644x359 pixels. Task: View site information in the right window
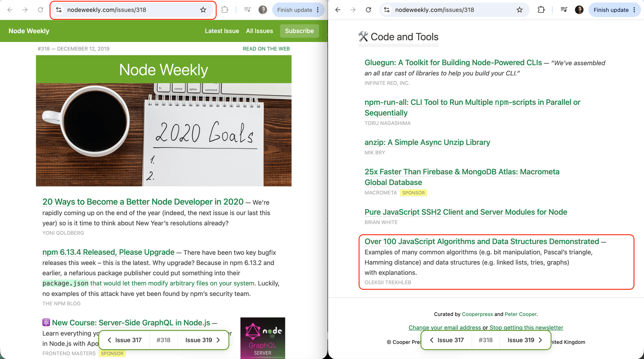click(x=387, y=10)
